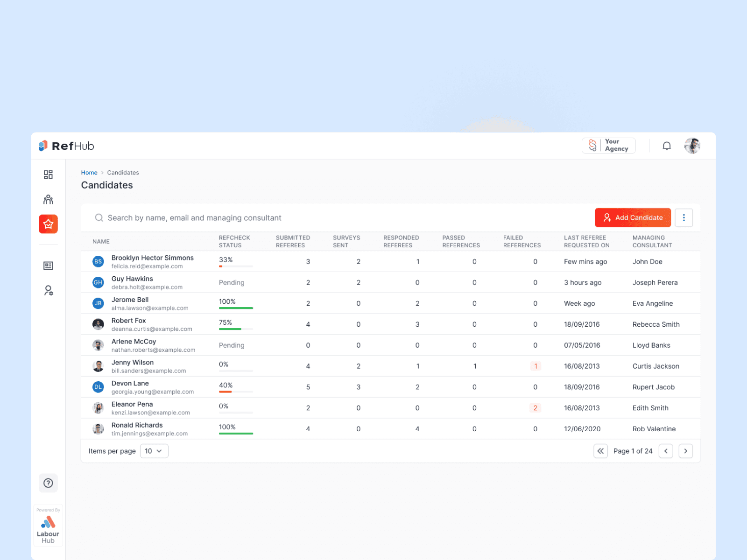Click Ronald Richards' profile photo

(x=98, y=429)
